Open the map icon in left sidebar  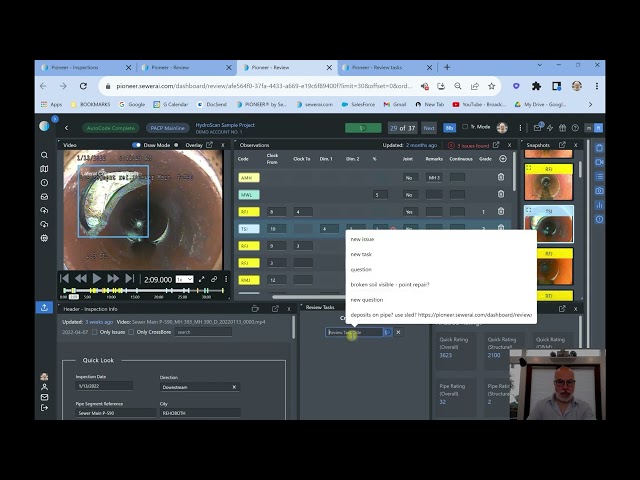click(44, 169)
